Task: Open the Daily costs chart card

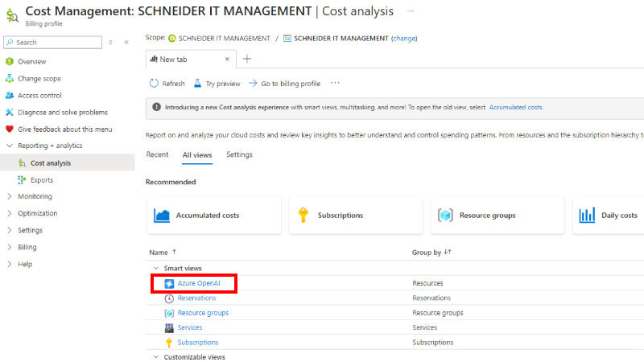Action: pos(608,216)
